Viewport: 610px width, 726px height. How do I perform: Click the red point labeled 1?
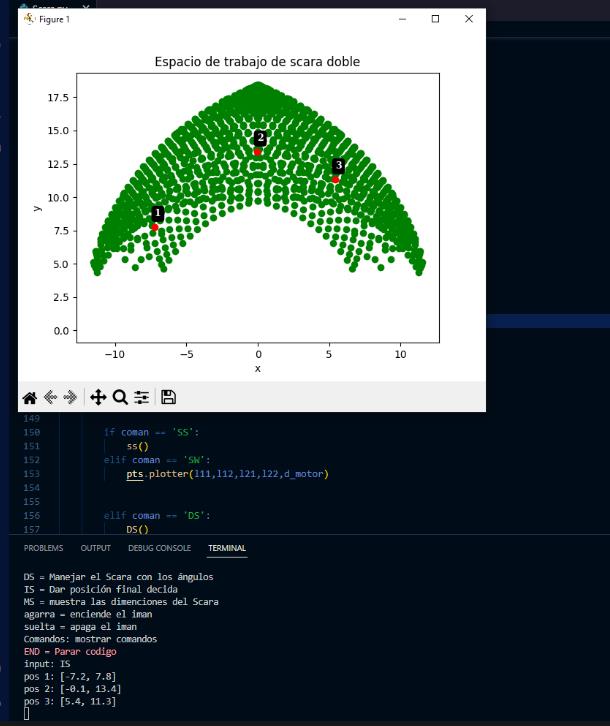tap(155, 227)
